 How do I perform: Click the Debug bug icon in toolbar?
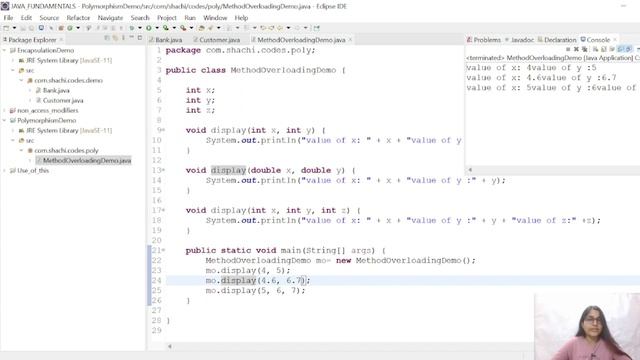pos(131,28)
